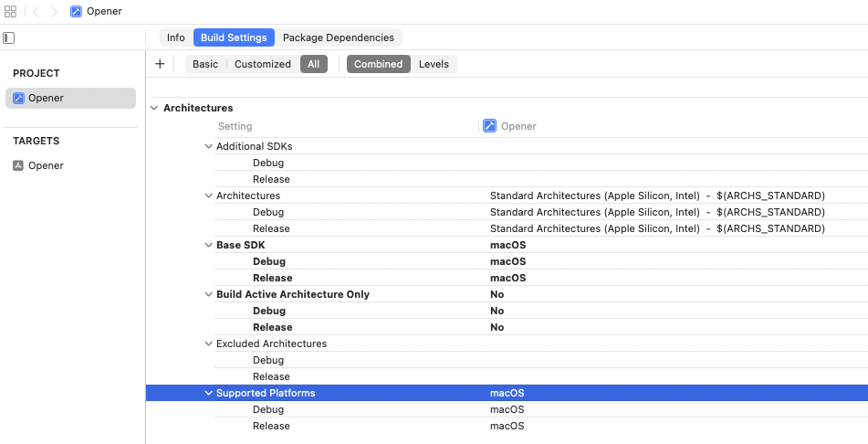
Task: Click Debug value under Supported Platforms
Action: [x=507, y=409]
